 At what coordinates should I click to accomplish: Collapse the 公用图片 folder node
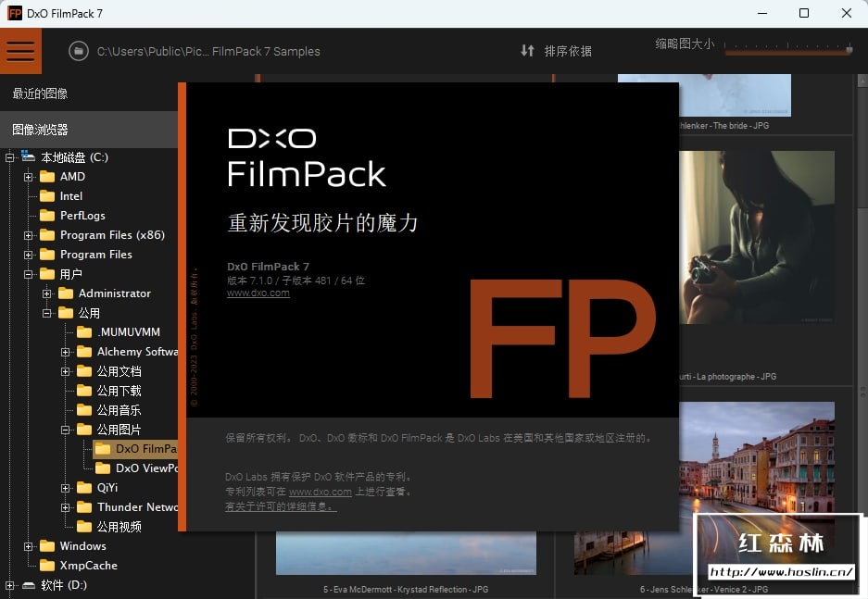(x=66, y=430)
